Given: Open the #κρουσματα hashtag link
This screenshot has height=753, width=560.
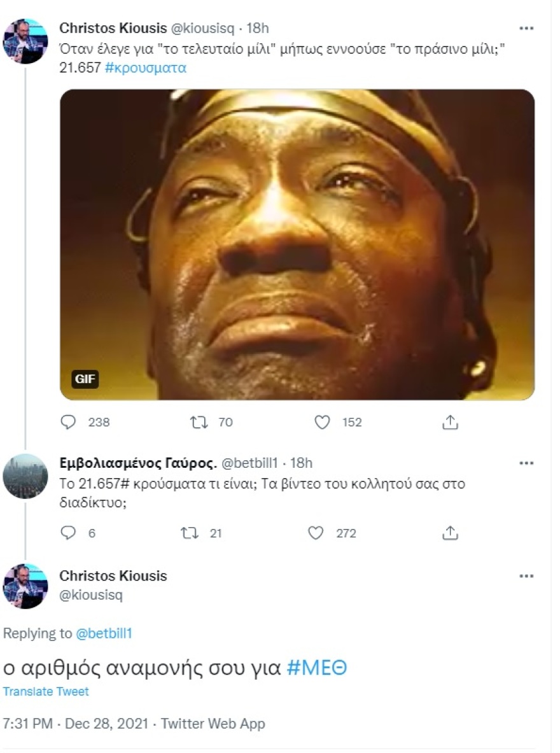Looking at the screenshot, I should 147,68.
